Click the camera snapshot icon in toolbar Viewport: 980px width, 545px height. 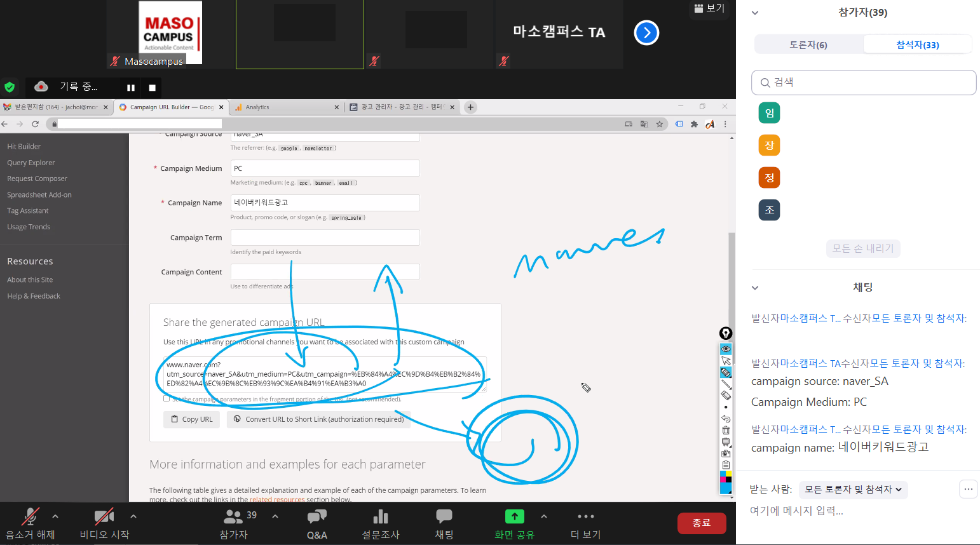(726, 454)
